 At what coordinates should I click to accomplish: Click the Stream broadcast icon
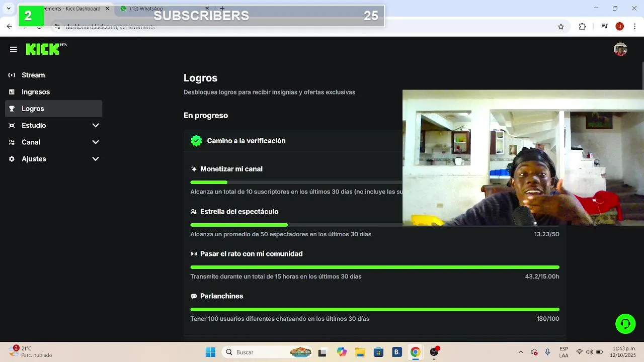(12, 75)
